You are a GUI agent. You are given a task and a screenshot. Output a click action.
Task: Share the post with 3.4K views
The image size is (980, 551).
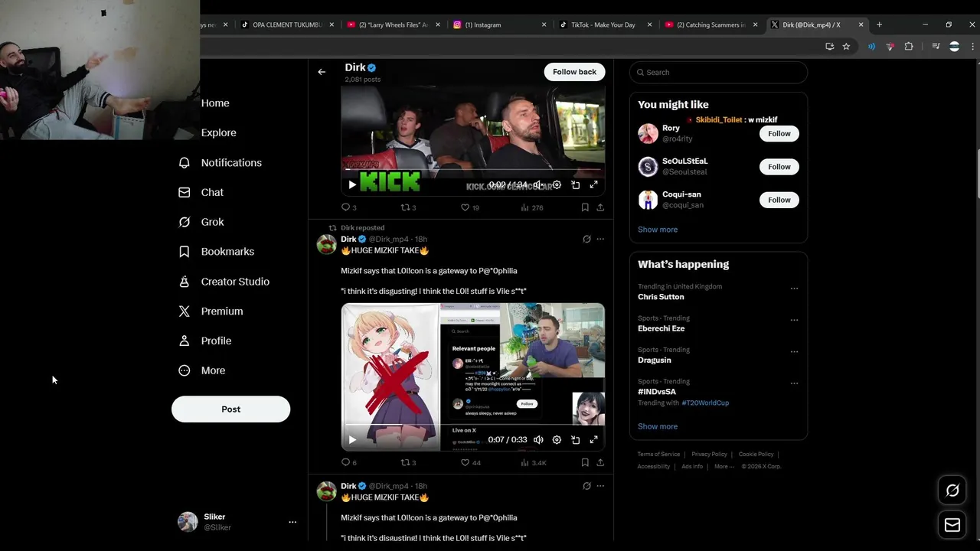coord(600,462)
